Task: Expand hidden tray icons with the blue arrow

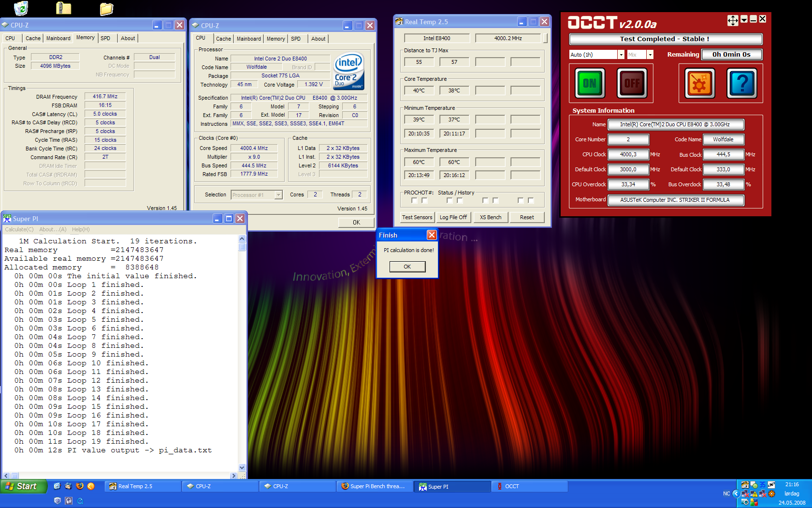Action: pyautogui.click(x=736, y=494)
